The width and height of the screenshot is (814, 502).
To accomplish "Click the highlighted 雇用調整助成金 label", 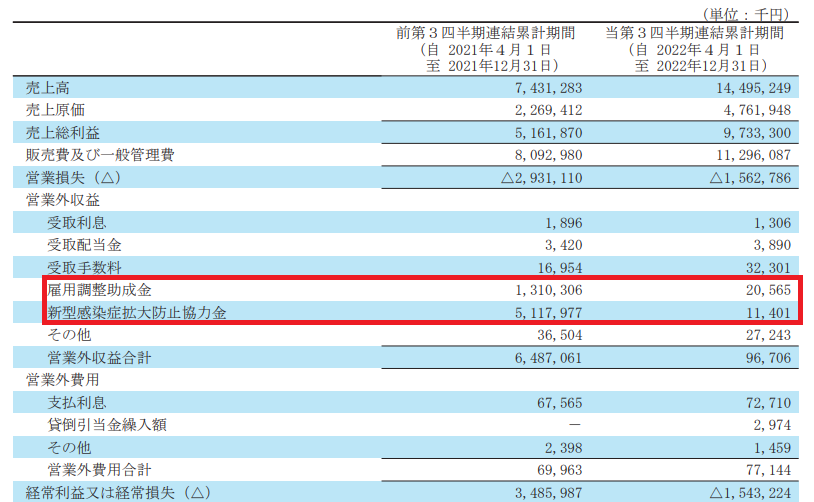I will [100, 290].
